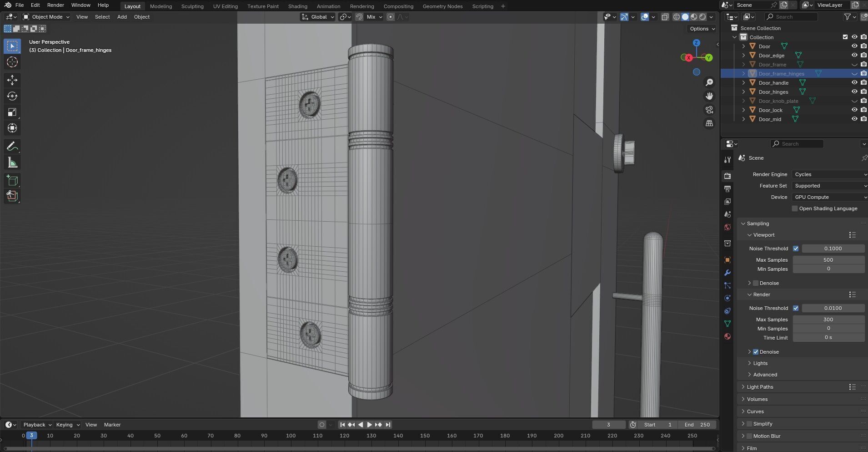The height and width of the screenshot is (452, 868).
Task: Select the Move tool
Action: 12,80
